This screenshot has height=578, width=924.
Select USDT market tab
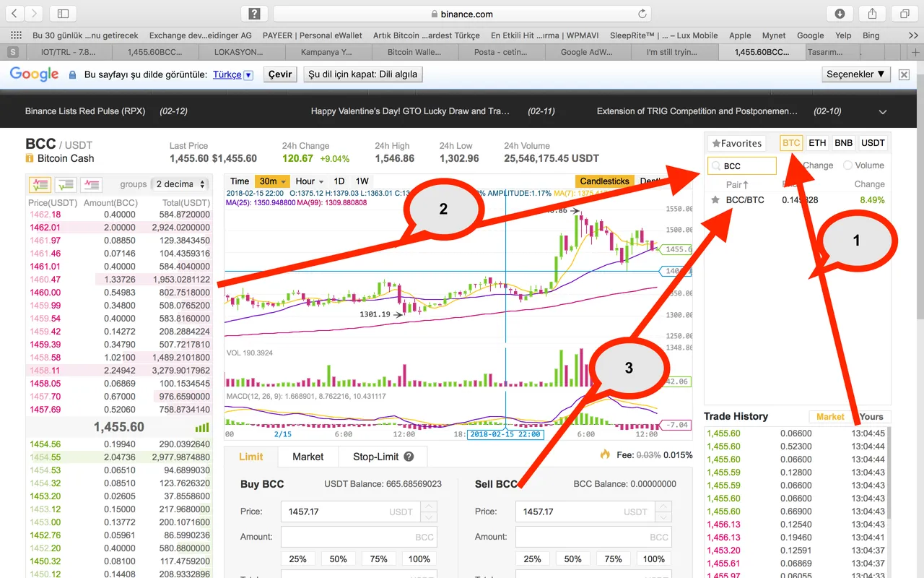pos(873,143)
